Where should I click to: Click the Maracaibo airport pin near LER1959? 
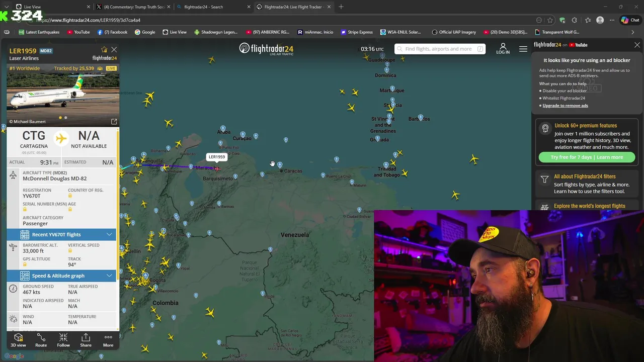click(x=191, y=166)
